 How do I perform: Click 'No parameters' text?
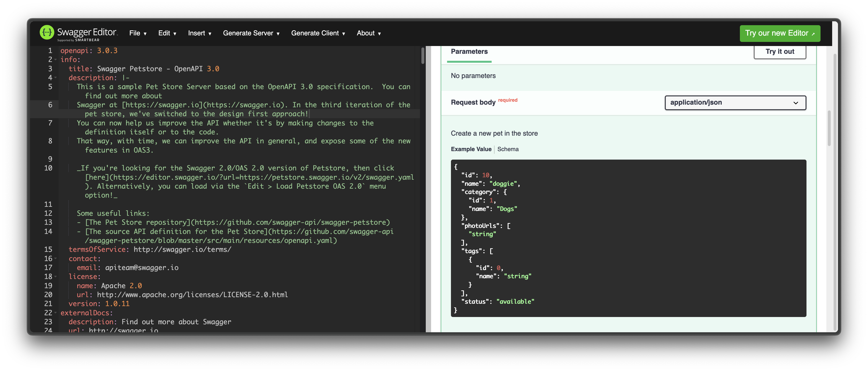tap(473, 76)
